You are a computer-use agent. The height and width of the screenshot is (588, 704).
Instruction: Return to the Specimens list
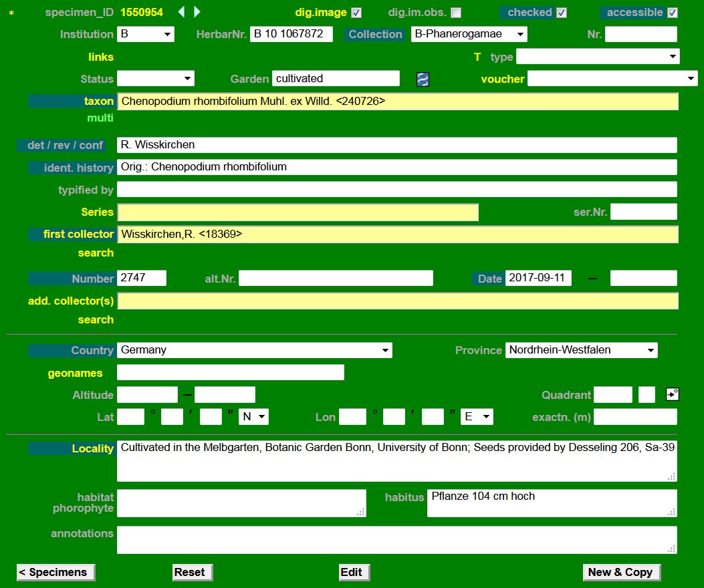click(55, 572)
